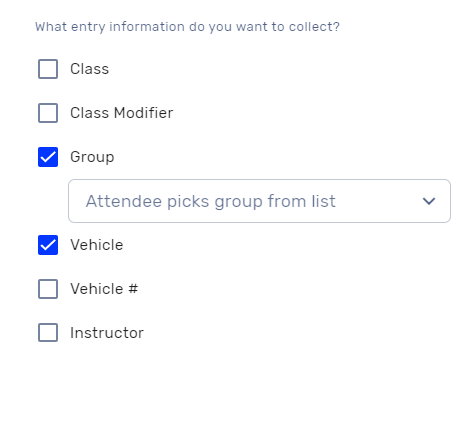The width and height of the screenshot is (466, 440).
Task: Click the Vehicle # label text
Action: [104, 289]
